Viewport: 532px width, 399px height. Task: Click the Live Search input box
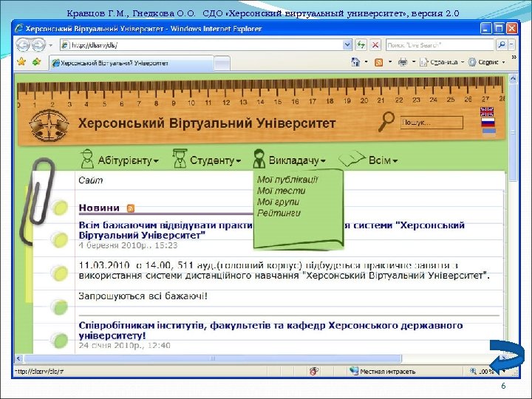tap(440, 45)
